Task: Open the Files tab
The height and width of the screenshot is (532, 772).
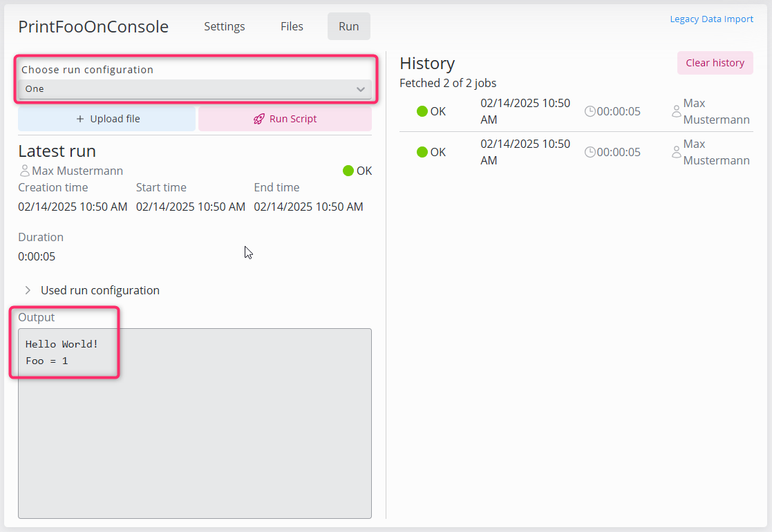Action: [292, 26]
